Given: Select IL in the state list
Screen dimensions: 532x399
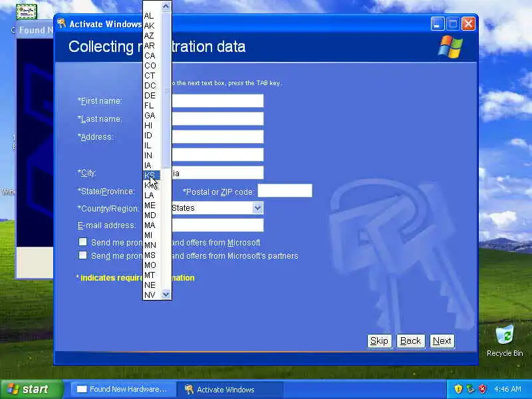Looking at the screenshot, I should click(152, 145).
